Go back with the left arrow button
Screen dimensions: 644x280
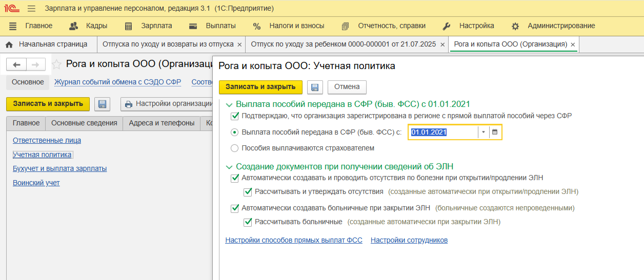(16, 64)
